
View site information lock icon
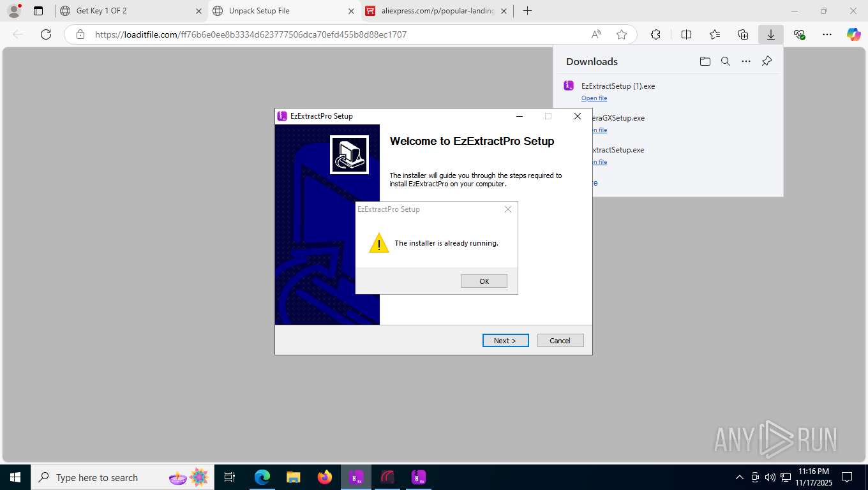pyautogui.click(x=80, y=34)
